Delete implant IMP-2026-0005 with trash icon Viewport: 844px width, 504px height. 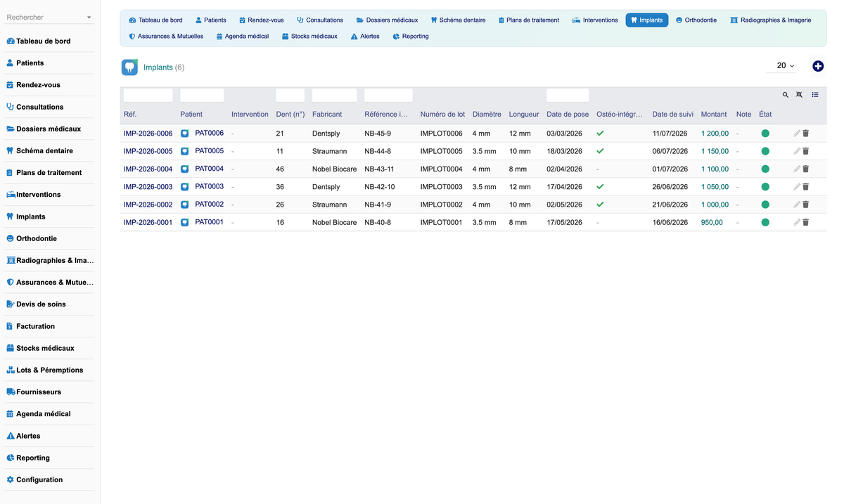pos(806,151)
